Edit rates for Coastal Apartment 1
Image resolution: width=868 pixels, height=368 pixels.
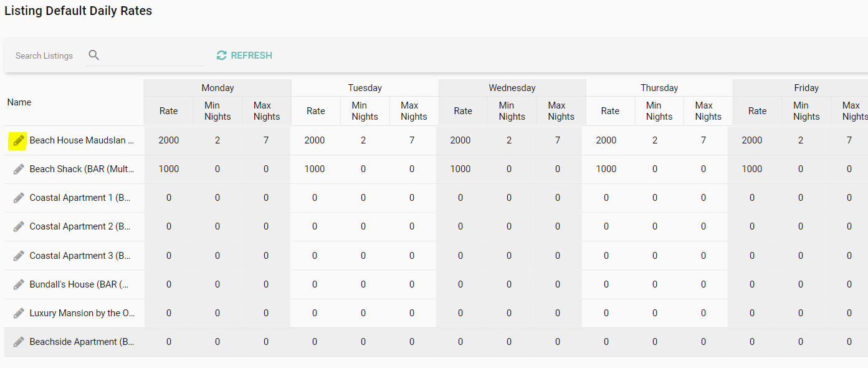(19, 198)
